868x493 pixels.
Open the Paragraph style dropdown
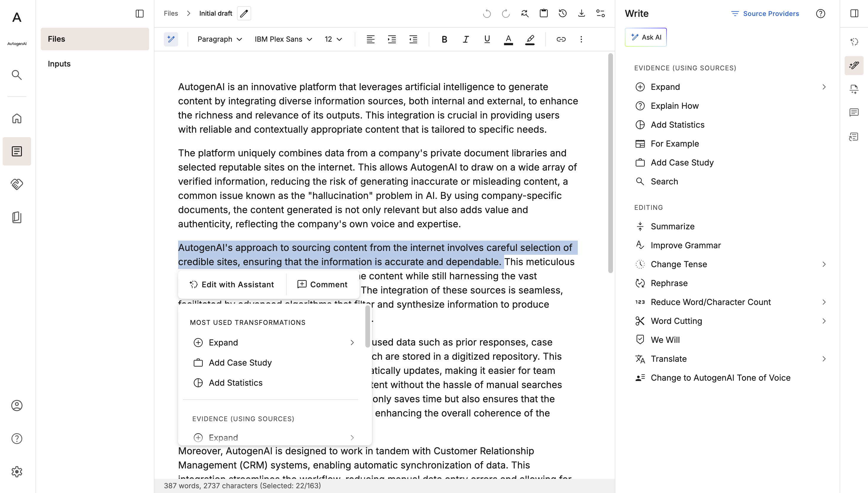coord(220,39)
